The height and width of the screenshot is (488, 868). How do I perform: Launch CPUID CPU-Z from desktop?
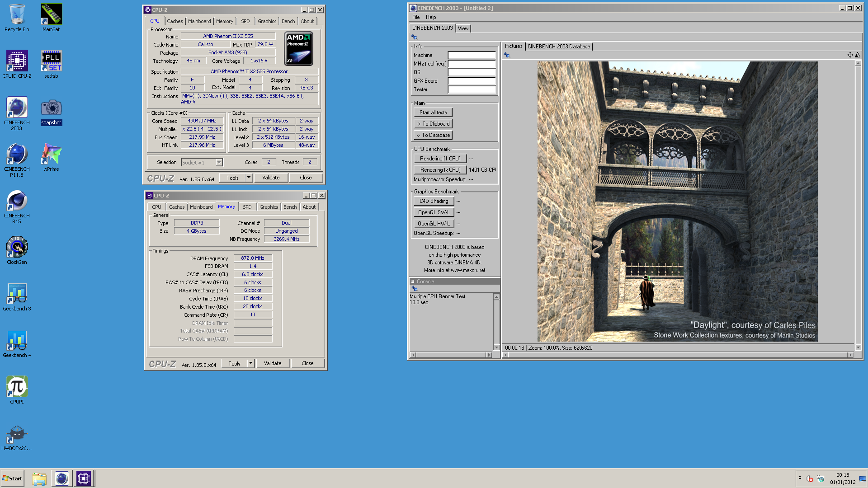click(17, 64)
